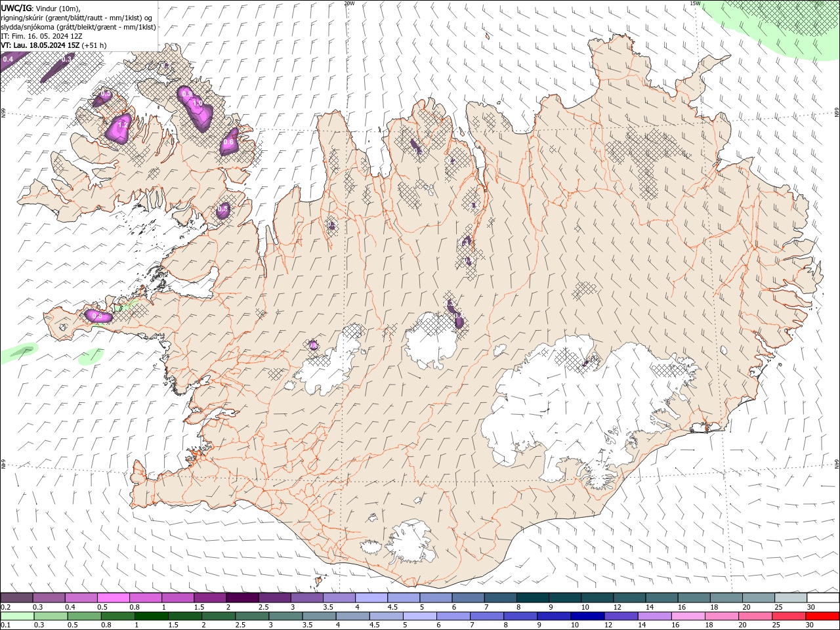
Task: Click the '0.8' snowfall label on Snæfellsnes
Action: (98, 316)
